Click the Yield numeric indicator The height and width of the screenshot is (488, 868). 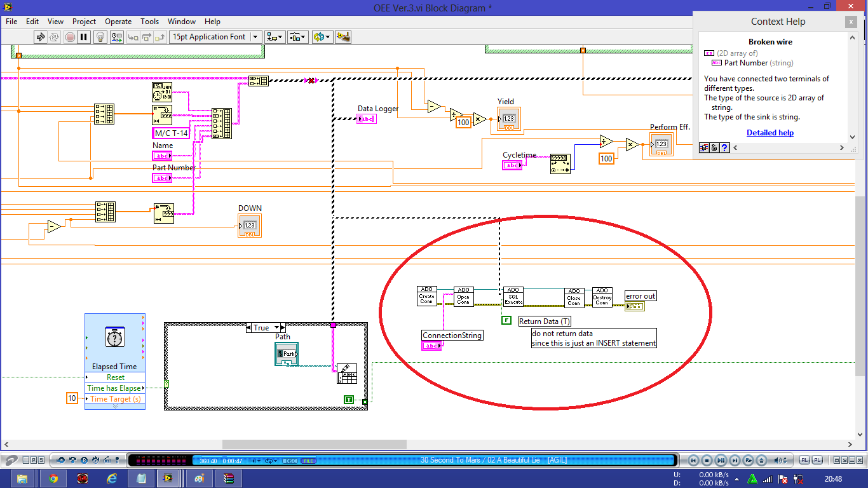509,119
